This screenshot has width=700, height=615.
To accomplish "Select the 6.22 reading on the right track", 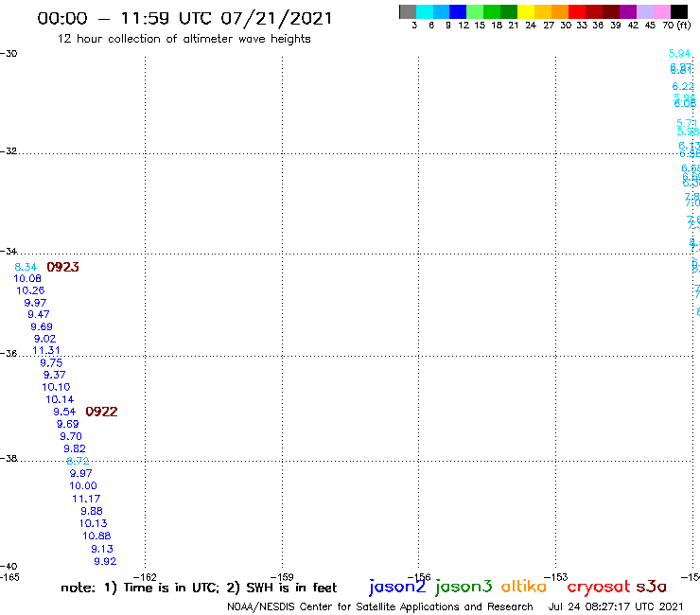I will (683, 87).
